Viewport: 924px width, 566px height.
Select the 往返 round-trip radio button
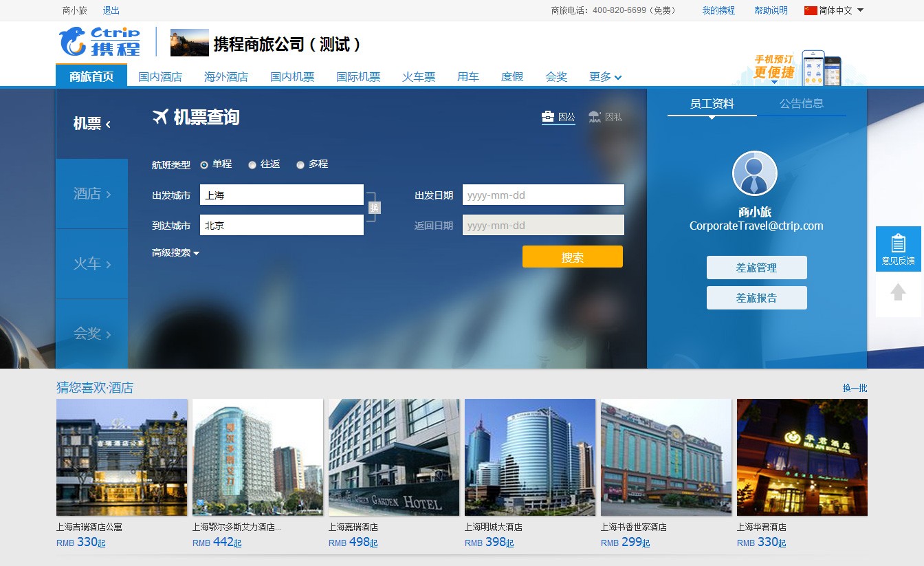click(x=252, y=165)
